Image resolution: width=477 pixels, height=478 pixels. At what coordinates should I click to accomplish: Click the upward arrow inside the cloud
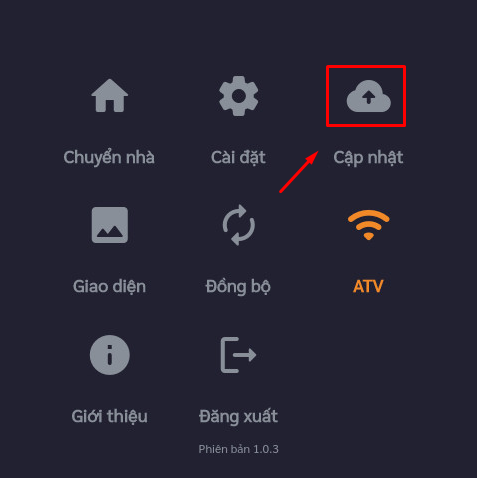369,97
